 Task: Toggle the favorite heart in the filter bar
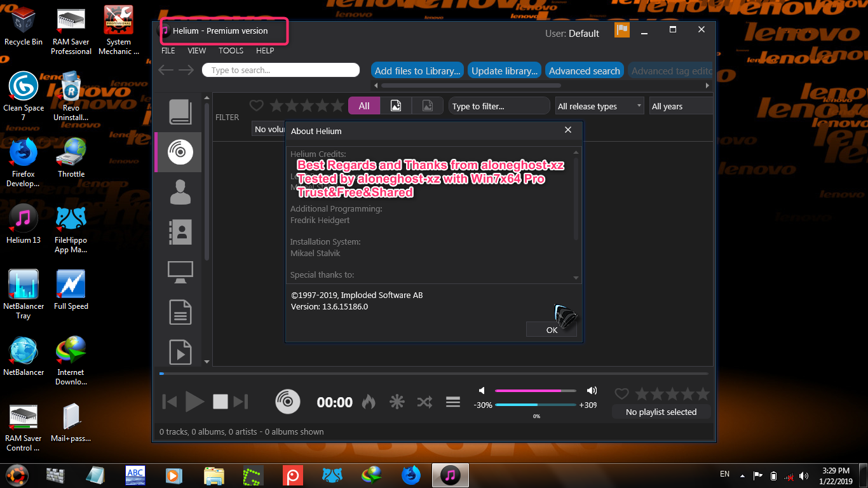(x=256, y=105)
